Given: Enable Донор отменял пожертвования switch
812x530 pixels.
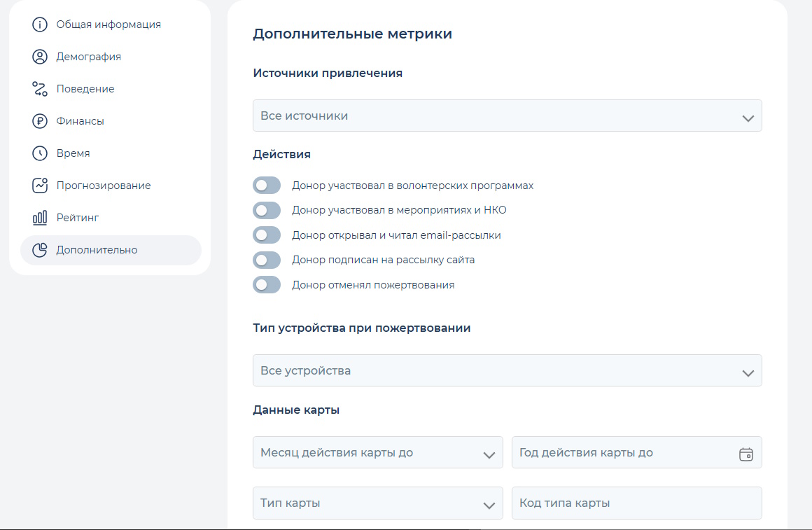Looking at the screenshot, I should [267, 284].
